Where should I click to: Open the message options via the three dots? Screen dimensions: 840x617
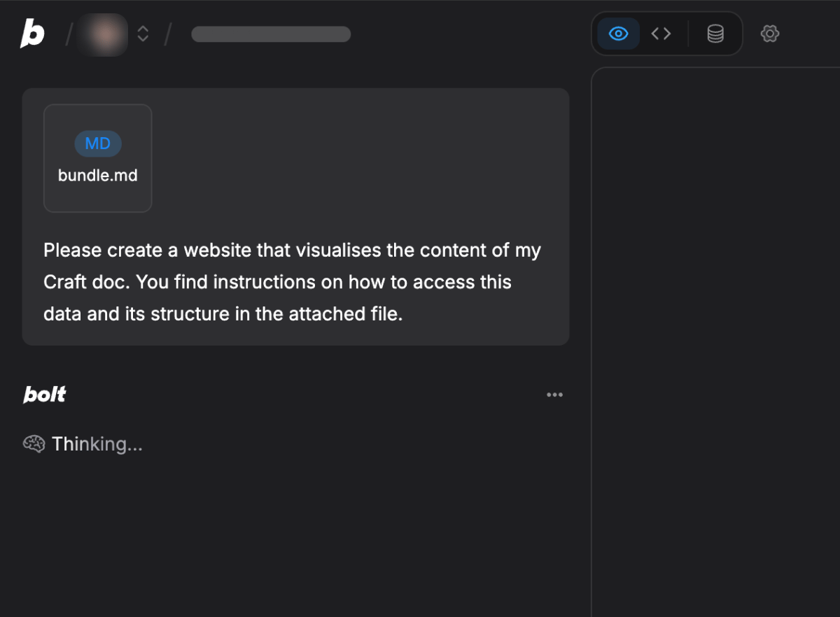pos(554,394)
